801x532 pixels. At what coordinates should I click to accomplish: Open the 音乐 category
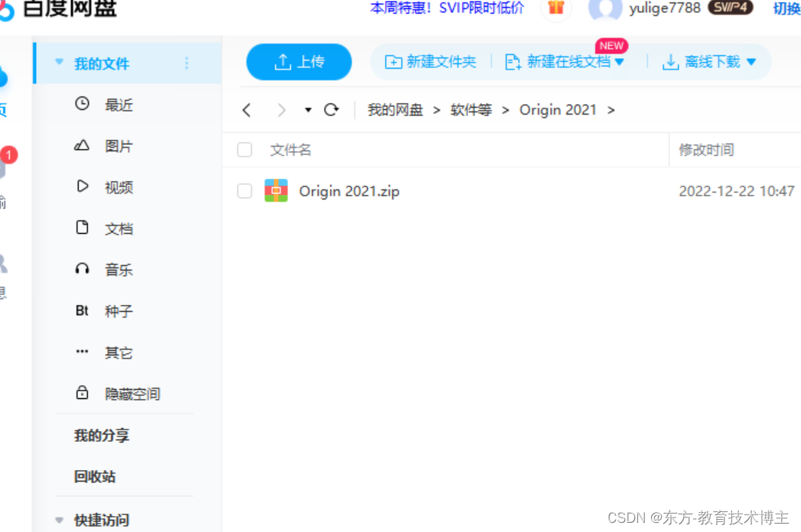click(x=119, y=270)
